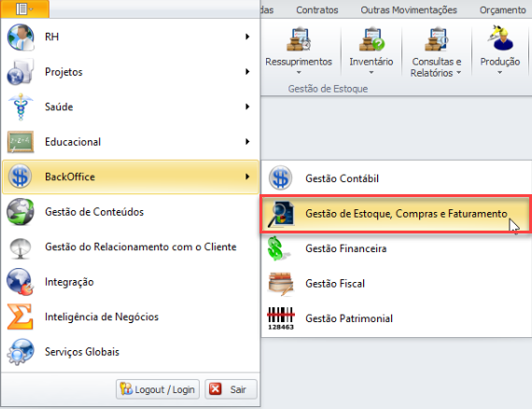This screenshot has width=532, height=409.
Task: Switch to the Orçamento ribbon tab
Action: [503, 10]
